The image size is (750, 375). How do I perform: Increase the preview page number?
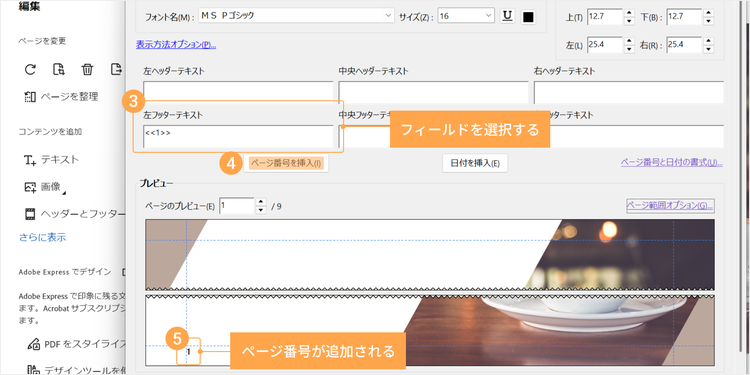point(261,202)
